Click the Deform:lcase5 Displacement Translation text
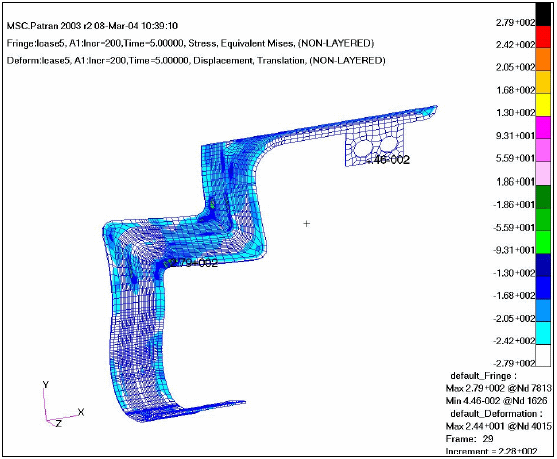 coord(196,60)
